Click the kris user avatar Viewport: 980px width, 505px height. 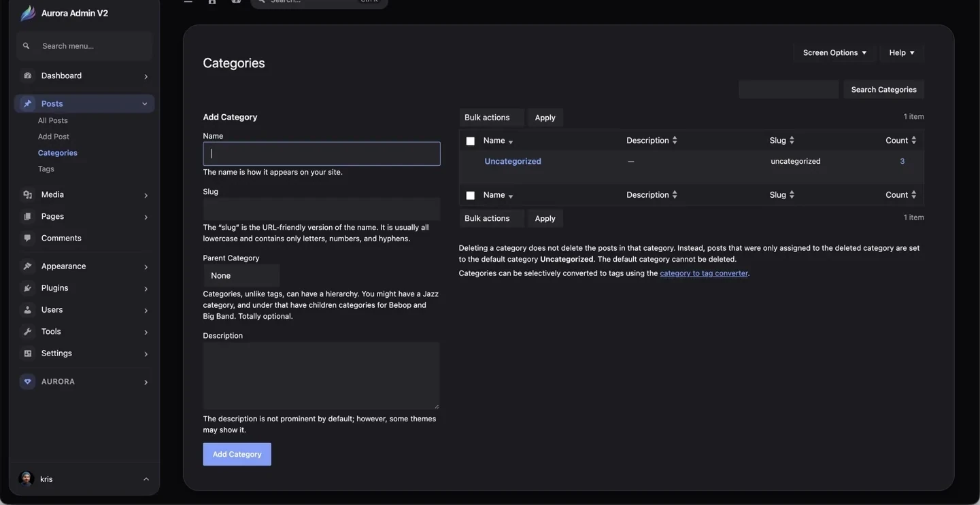point(27,478)
